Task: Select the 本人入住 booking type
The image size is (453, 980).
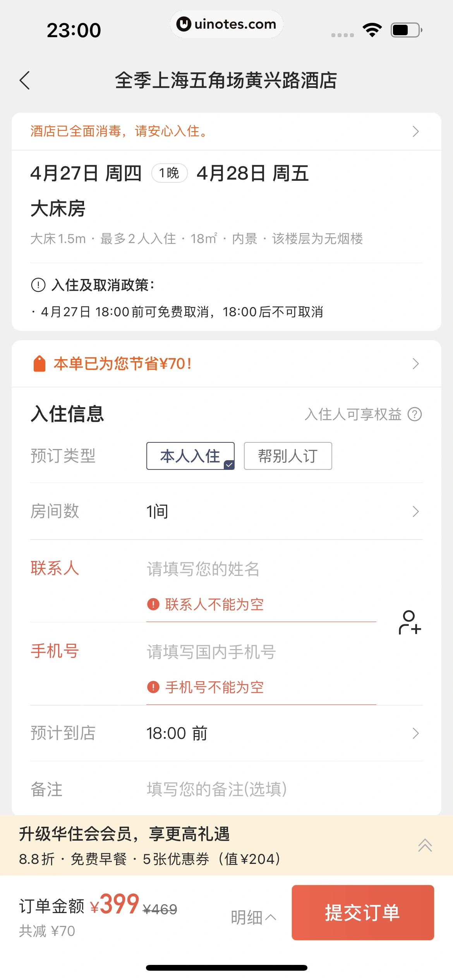Action: pyautogui.click(x=190, y=456)
